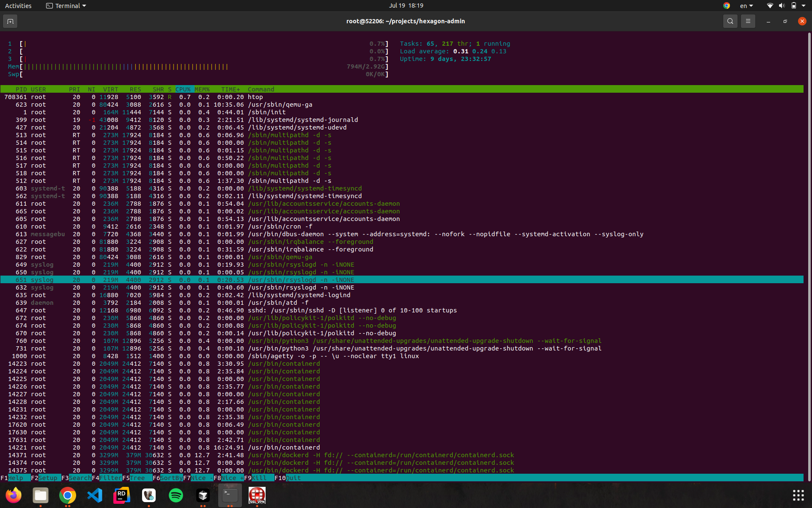
Task: Open the terminal hamburger menu
Action: (748, 21)
